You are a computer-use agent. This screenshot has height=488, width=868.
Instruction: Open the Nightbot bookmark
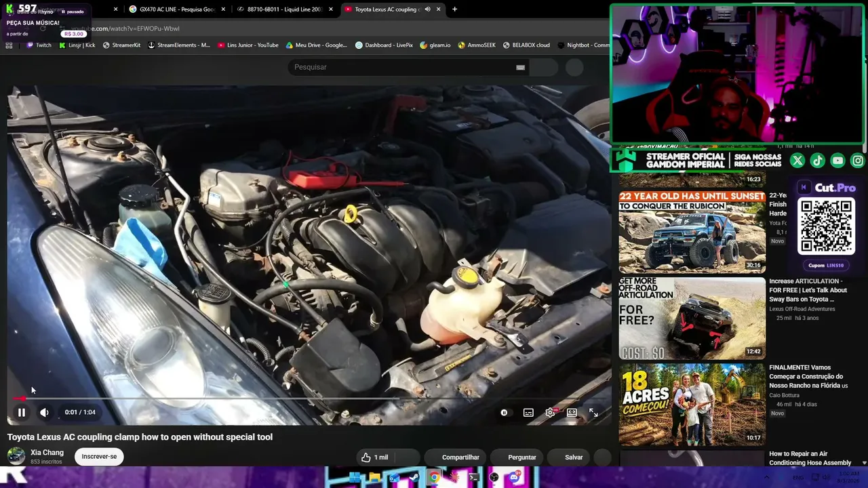coord(583,45)
